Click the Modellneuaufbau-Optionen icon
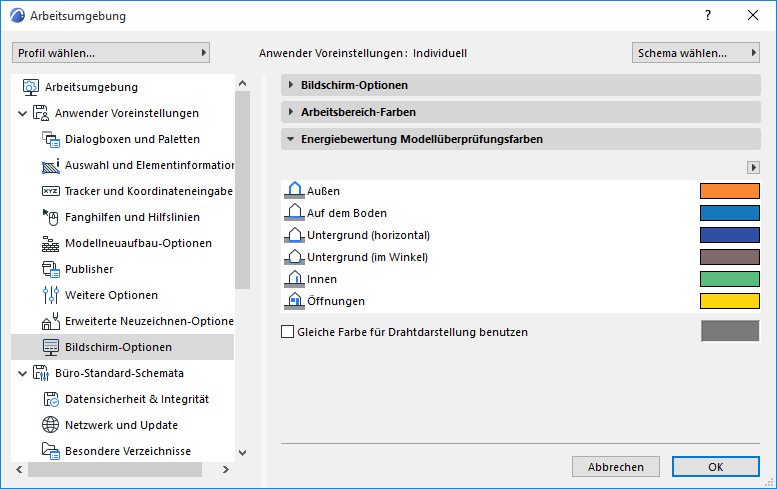 click(51, 243)
